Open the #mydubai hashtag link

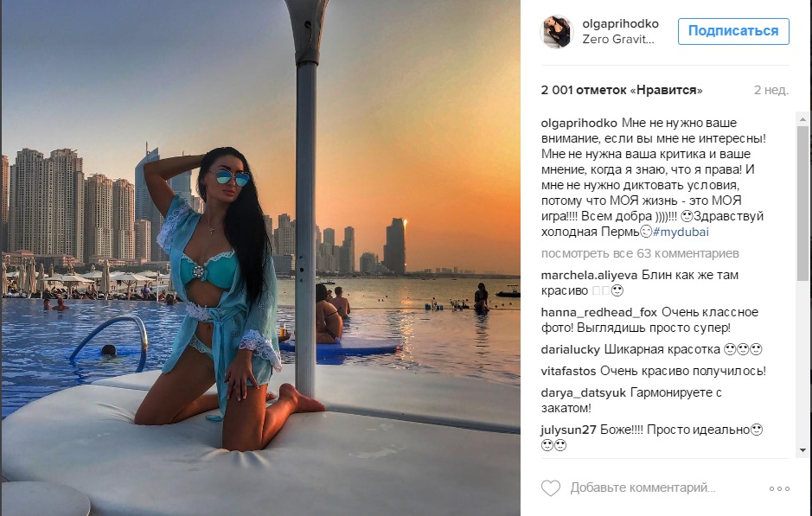point(681,232)
